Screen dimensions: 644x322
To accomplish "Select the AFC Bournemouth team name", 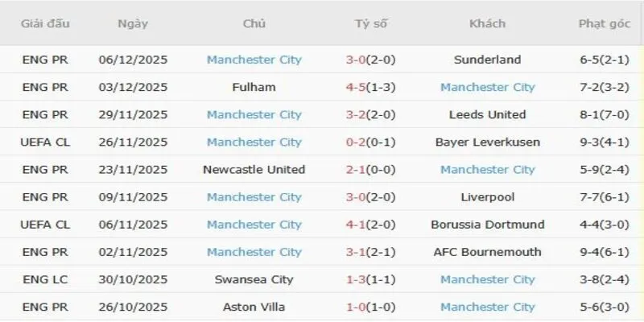I will pos(487,252).
